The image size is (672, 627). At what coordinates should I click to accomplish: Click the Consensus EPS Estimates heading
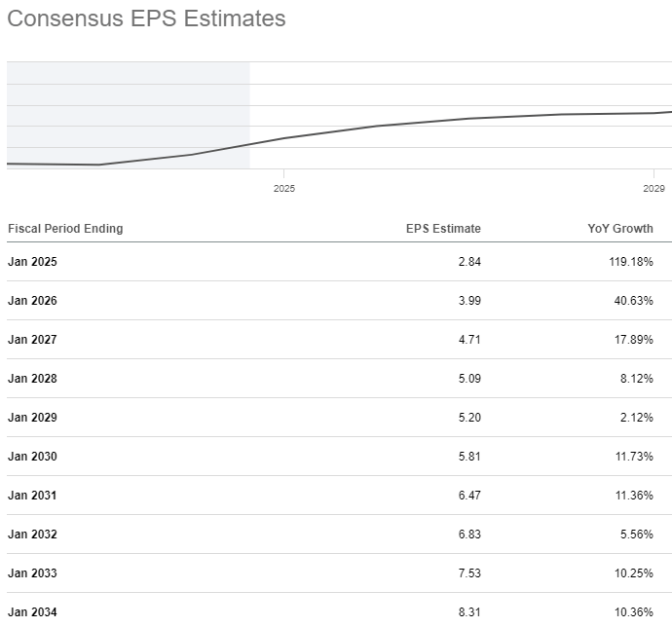click(146, 18)
